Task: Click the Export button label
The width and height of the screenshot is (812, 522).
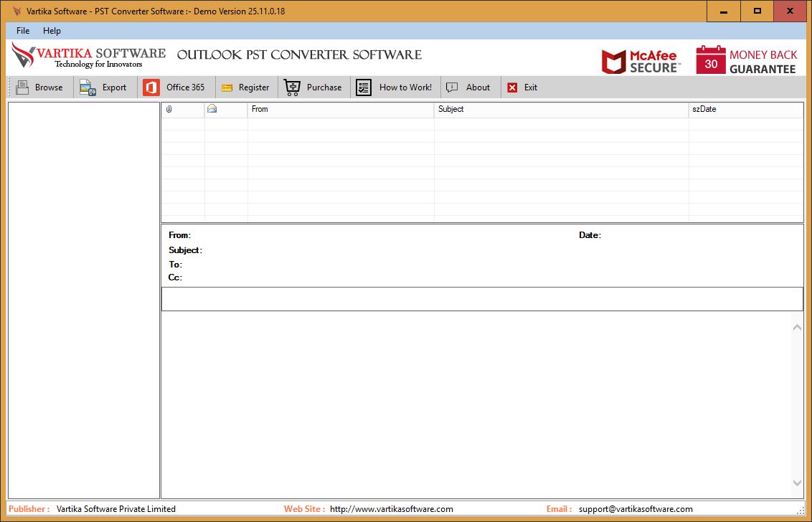Action: 115,87
